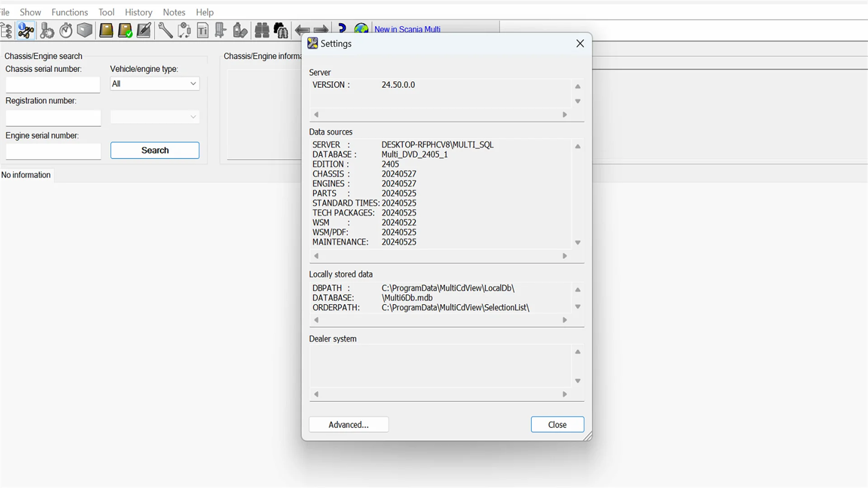Click Server box scroll down arrow
Image resolution: width=868 pixels, height=488 pixels.
click(578, 101)
